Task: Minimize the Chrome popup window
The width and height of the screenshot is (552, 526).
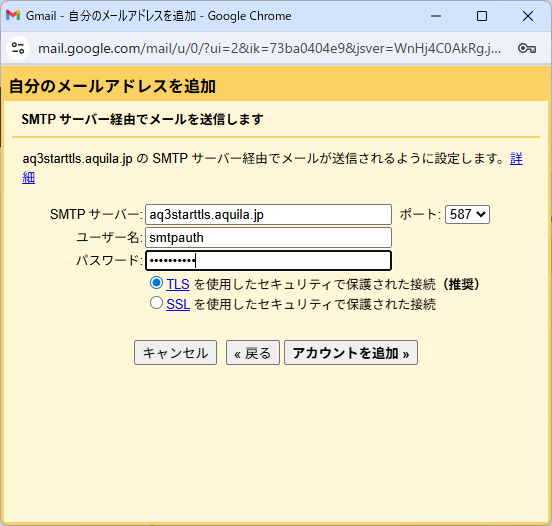Action: pyautogui.click(x=436, y=16)
